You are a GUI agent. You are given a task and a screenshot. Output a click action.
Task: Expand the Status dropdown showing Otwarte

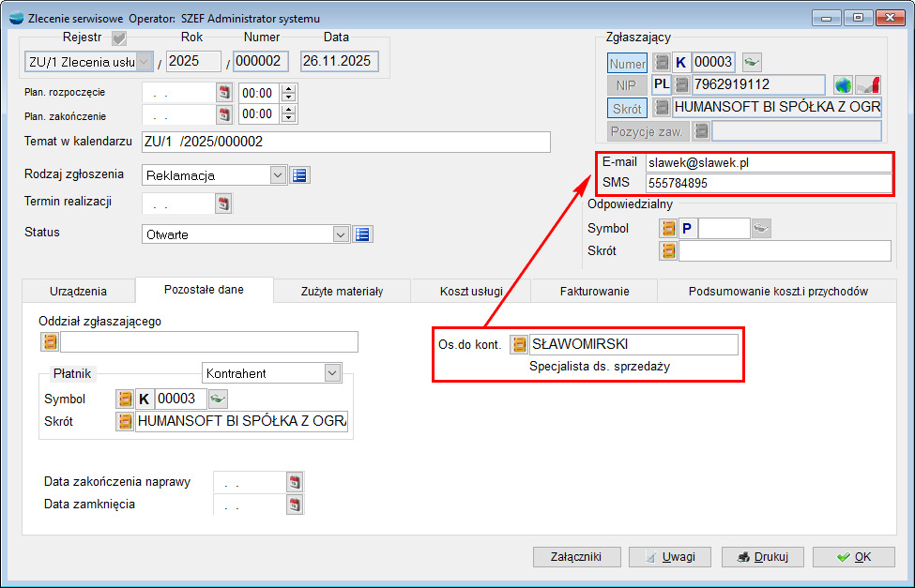342,234
